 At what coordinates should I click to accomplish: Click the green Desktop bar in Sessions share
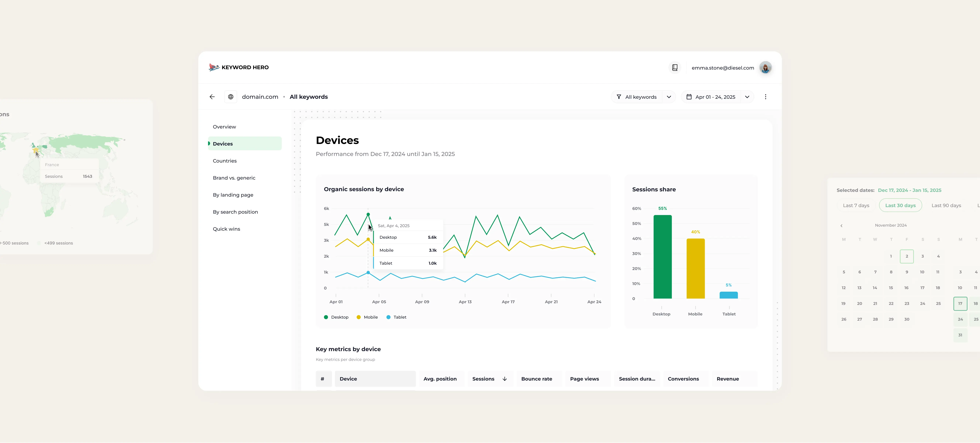pyautogui.click(x=662, y=257)
